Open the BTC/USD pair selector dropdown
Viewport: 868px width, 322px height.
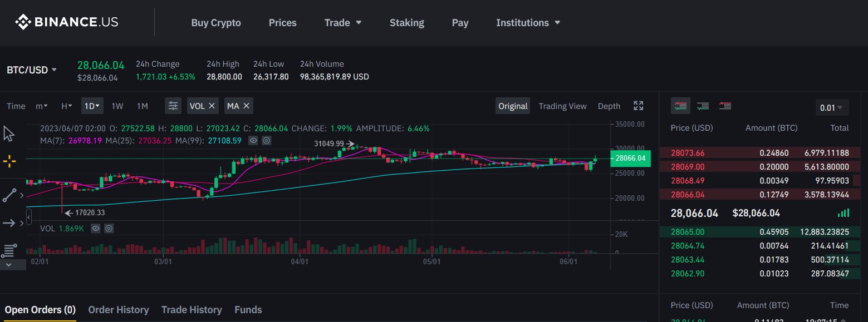pyautogui.click(x=32, y=70)
